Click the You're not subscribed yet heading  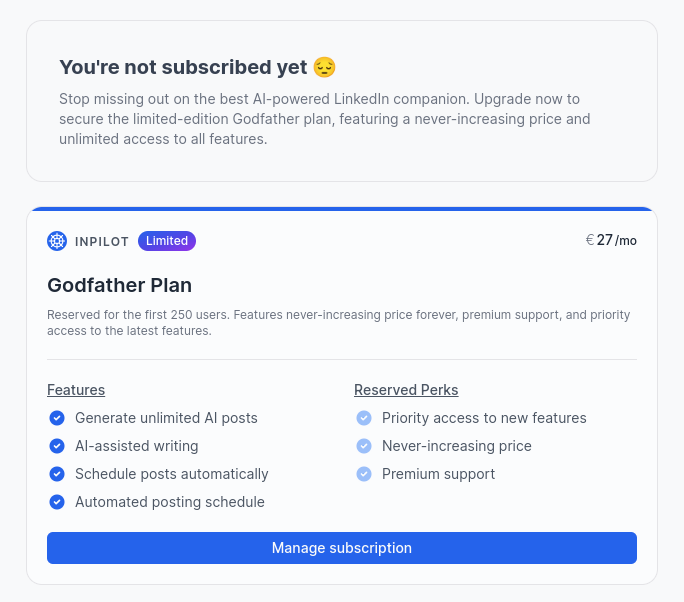(x=182, y=67)
